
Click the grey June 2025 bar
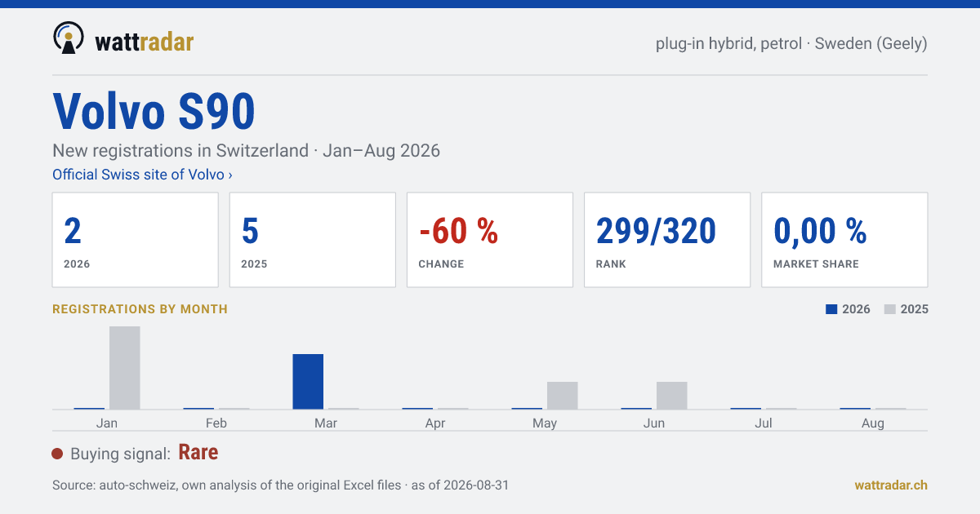pos(672,396)
